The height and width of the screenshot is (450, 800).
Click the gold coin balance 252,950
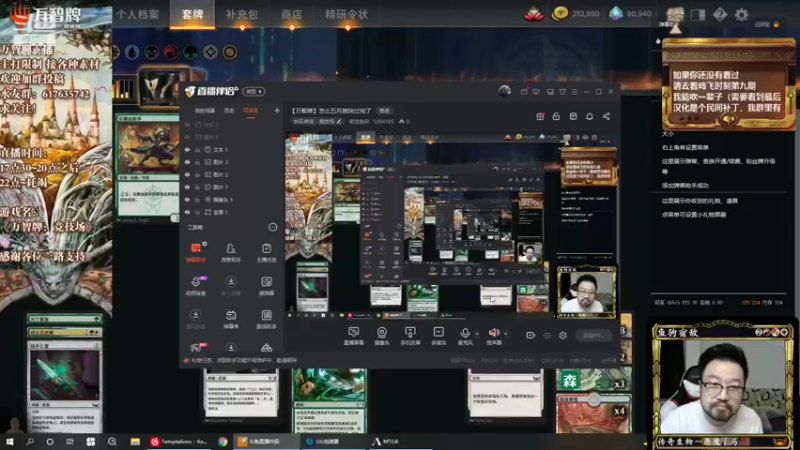(x=576, y=14)
